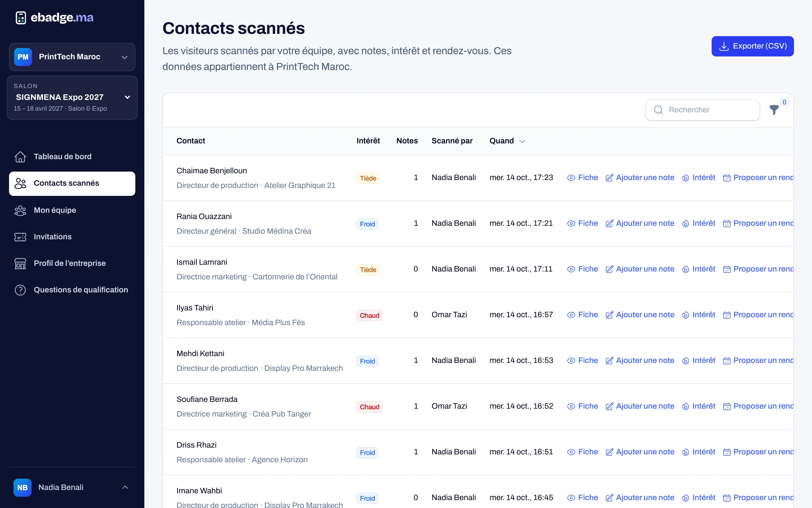The width and height of the screenshot is (812, 508).
Task: Sort by the Quand column chevron
Action: click(x=522, y=141)
